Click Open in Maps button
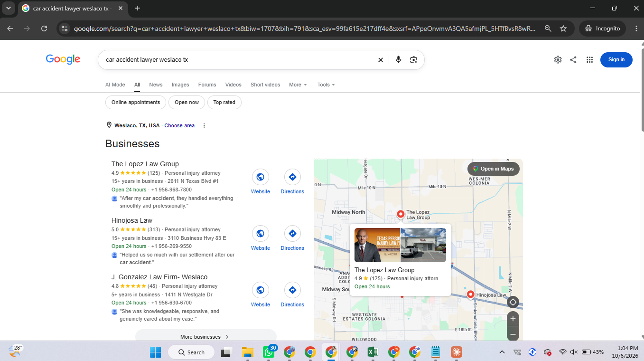Image resolution: width=644 pixels, height=361 pixels. point(494,169)
